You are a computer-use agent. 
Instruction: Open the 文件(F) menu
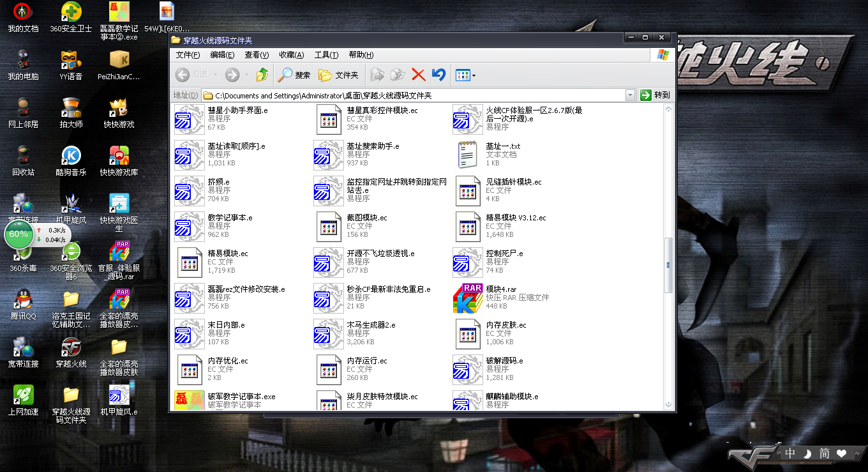pyautogui.click(x=188, y=55)
